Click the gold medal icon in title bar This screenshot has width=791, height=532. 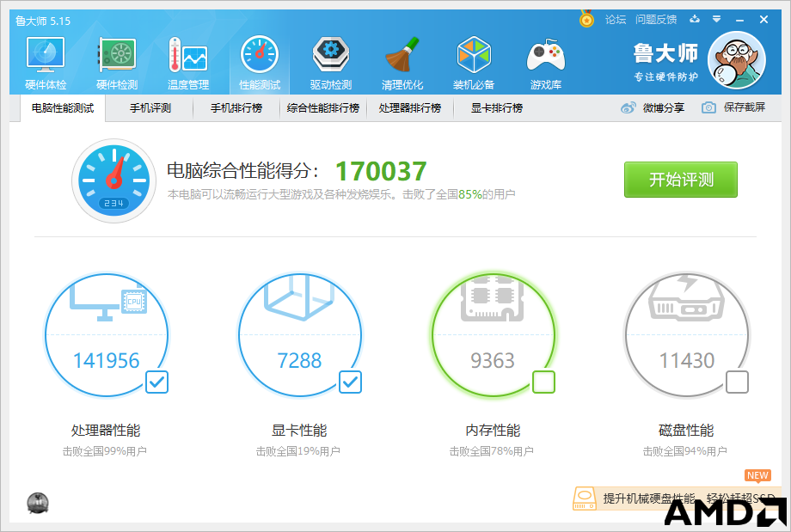(x=586, y=19)
